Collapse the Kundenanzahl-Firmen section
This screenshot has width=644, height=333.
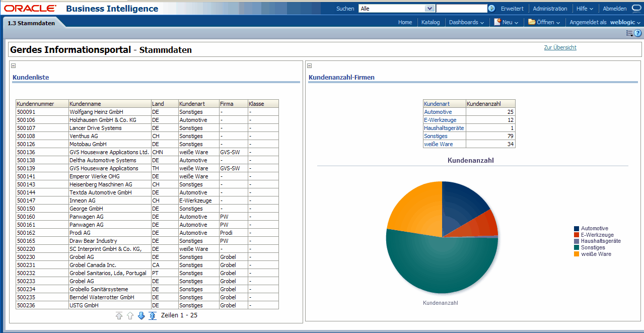point(310,65)
